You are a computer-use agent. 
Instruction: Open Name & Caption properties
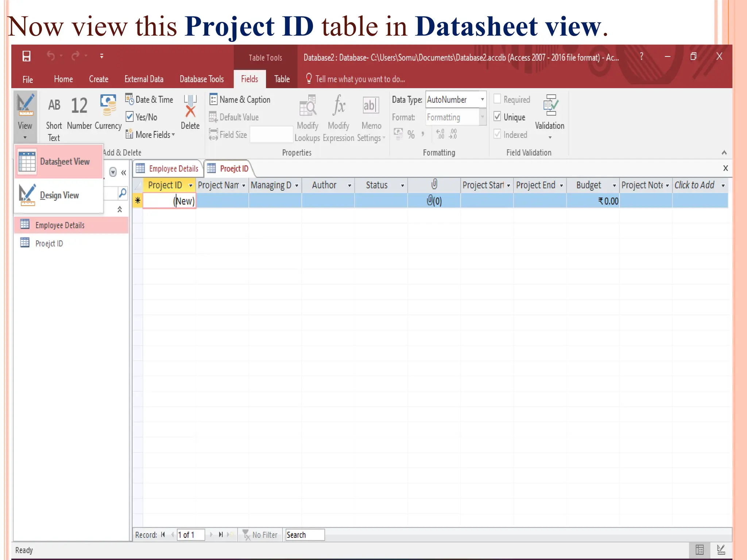[240, 100]
